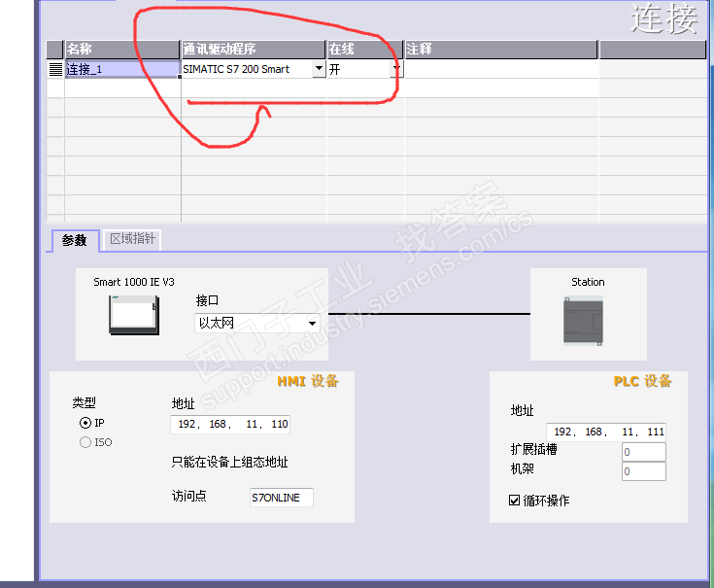Viewport: 714px width, 588px height.
Task: Open the 通讯驱动程序 dropdown for SIMATIC S7 200 Smart
Action: 319,69
